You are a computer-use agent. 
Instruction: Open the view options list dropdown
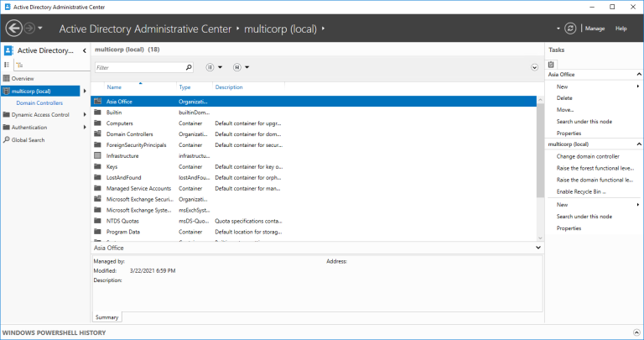coord(214,67)
